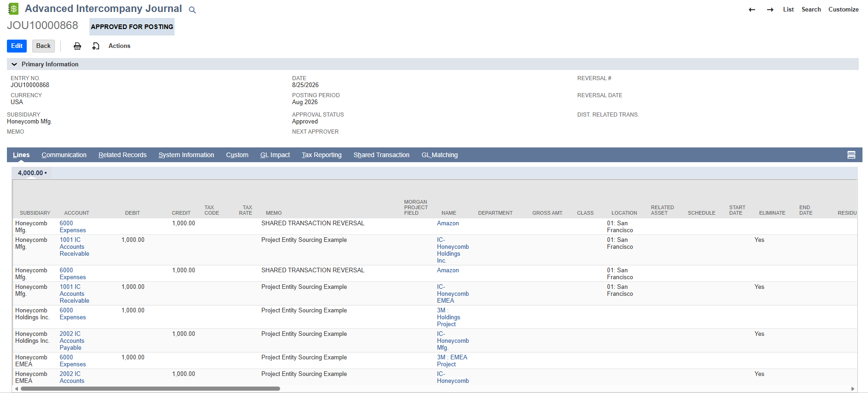The width and height of the screenshot is (868, 393).
Task: Click the posting period value Aug 2026
Action: (x=305, y=102)
